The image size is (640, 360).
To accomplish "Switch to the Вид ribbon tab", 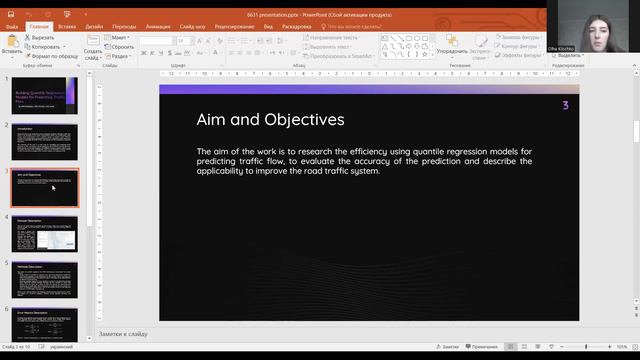I will click(268, 27).
